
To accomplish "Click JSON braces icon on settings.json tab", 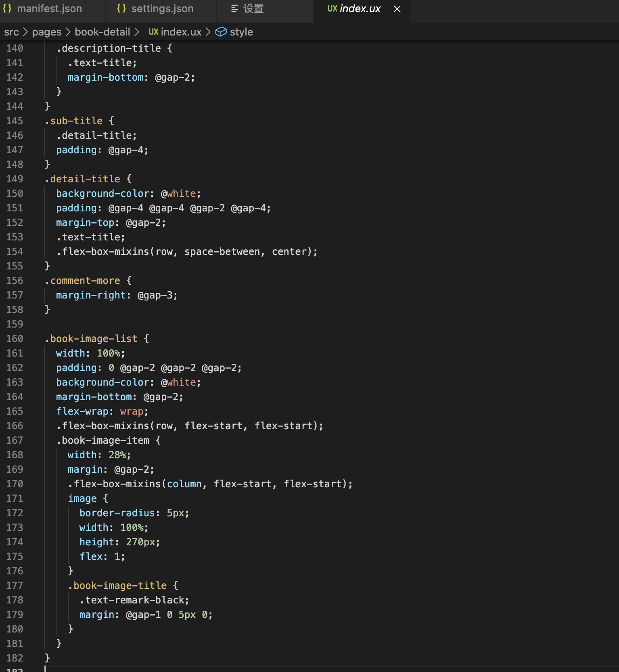I will (x=121, y=8).
